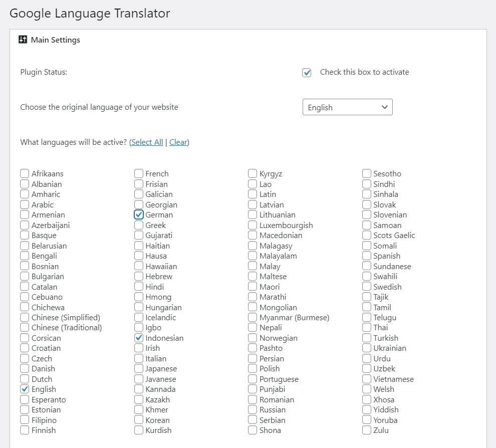Screen dimensions: 496x448
Task: Check the Arabic language box
Action: [x=25, y=204]
